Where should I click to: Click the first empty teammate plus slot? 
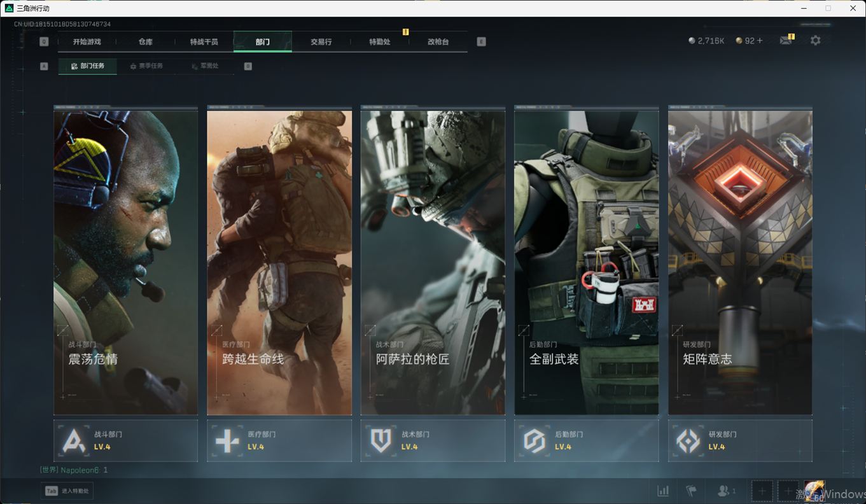[762, 491]
